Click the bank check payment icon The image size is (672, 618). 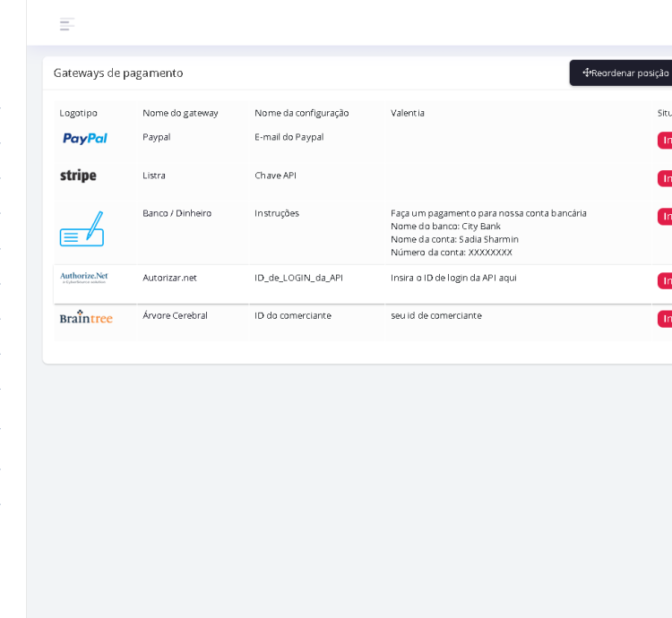pyautogui.click(x=82, y=229)
